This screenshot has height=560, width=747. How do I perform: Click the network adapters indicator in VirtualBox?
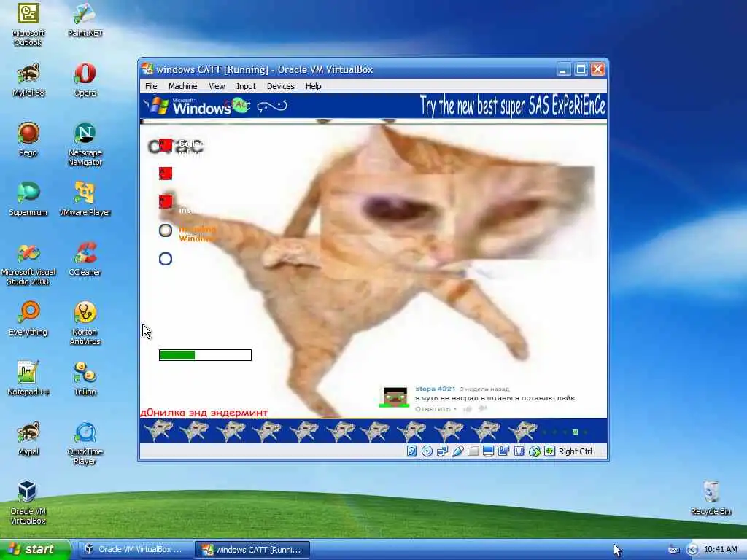[x=443, y=451]
